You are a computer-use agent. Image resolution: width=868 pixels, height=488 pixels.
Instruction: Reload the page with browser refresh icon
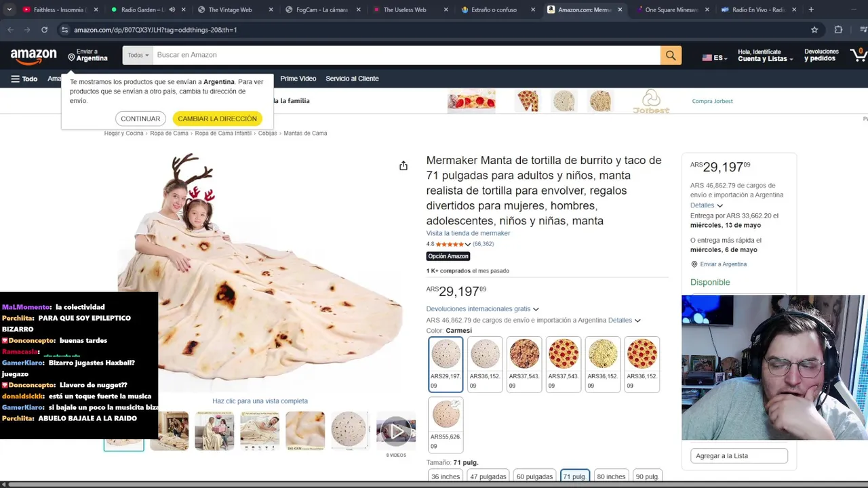click(44, 30)
